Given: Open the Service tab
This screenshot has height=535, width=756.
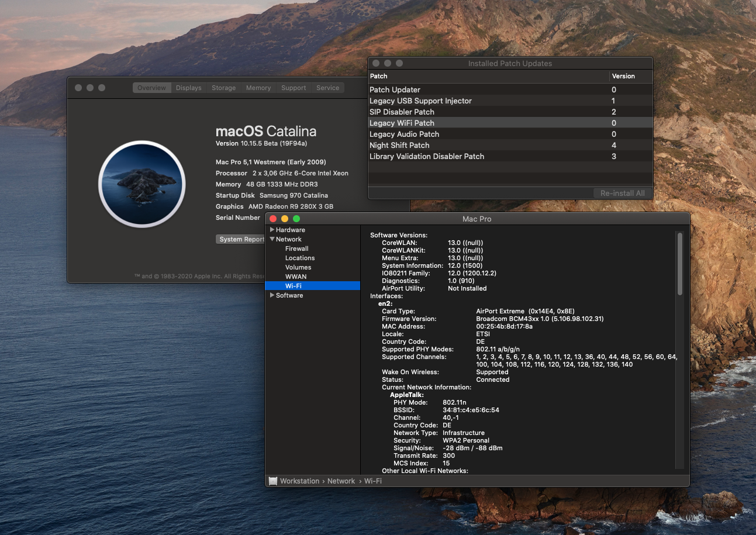Looking at the screenshot, I should 327,88.
